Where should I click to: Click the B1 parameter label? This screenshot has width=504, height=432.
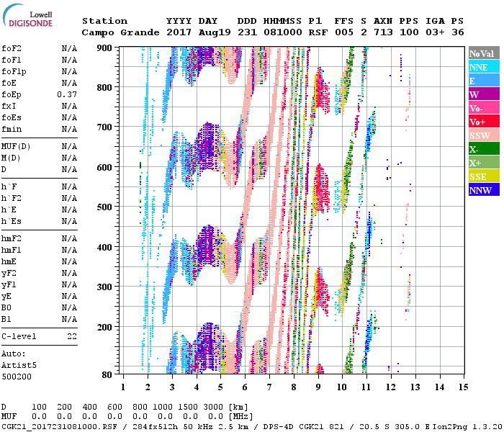click(6, 320)
